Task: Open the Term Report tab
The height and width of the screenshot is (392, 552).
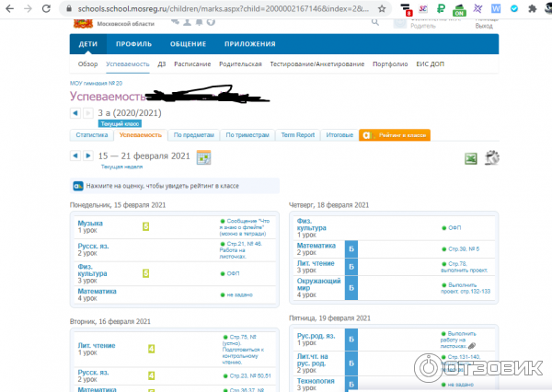Action: (x=297, y=135)
